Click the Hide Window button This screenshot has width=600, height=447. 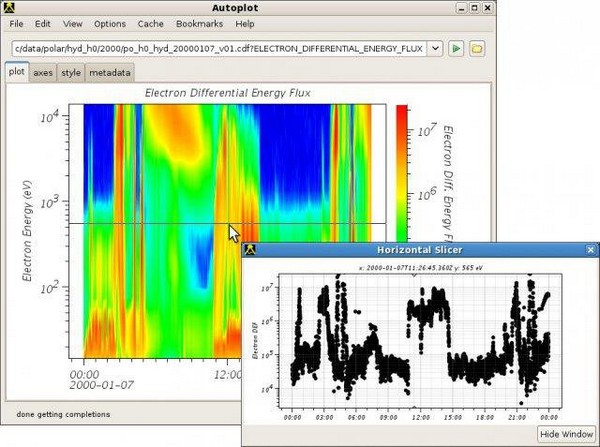point(566,433)
